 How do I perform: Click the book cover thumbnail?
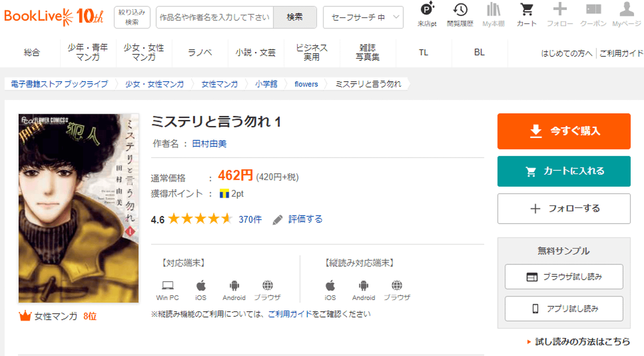(71, 208)
